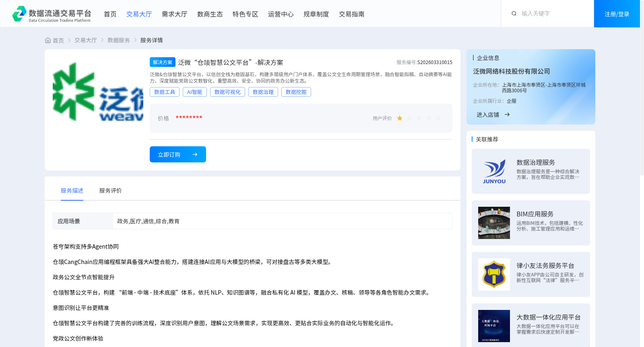Screen dimensions: 644x347
Task: Open the BIM应用服务 recommendation title
Action: click(535, 214)
